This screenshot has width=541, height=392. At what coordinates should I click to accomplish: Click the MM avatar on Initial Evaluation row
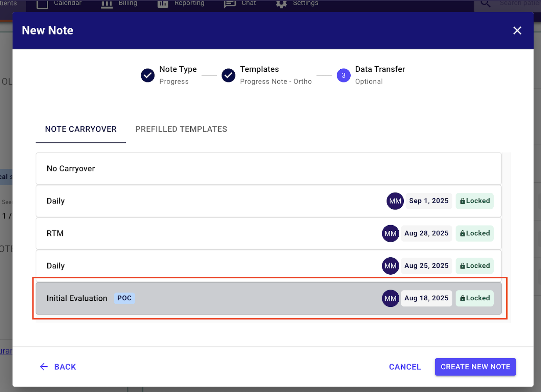(390, 298)
